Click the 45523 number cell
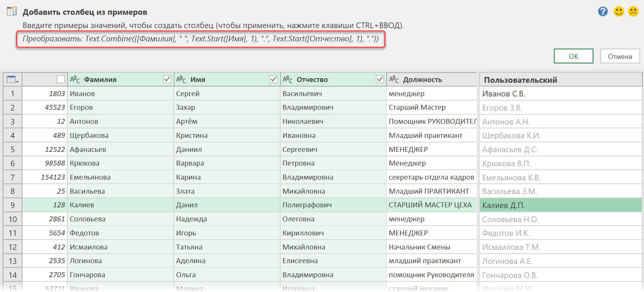 (x=45, y=107)
